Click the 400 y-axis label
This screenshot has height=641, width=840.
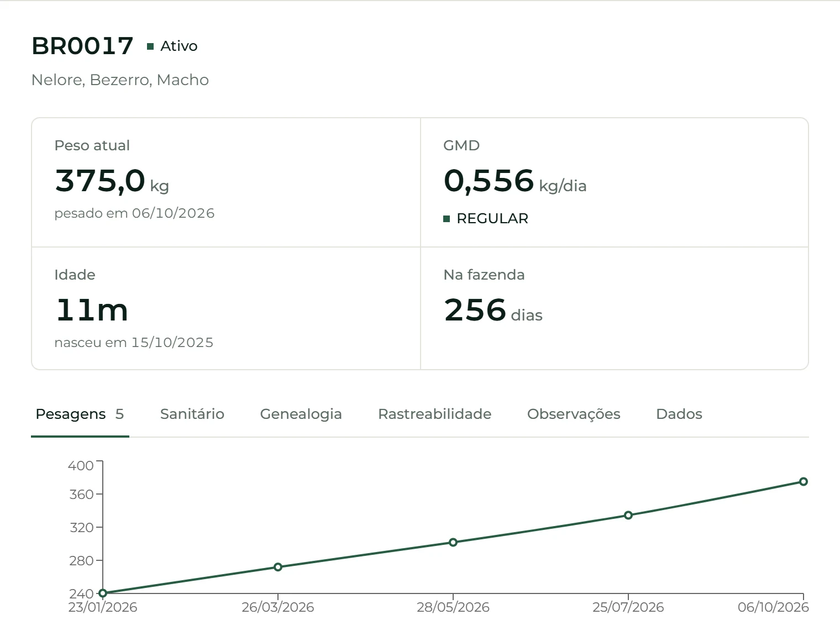coord(81,466)
